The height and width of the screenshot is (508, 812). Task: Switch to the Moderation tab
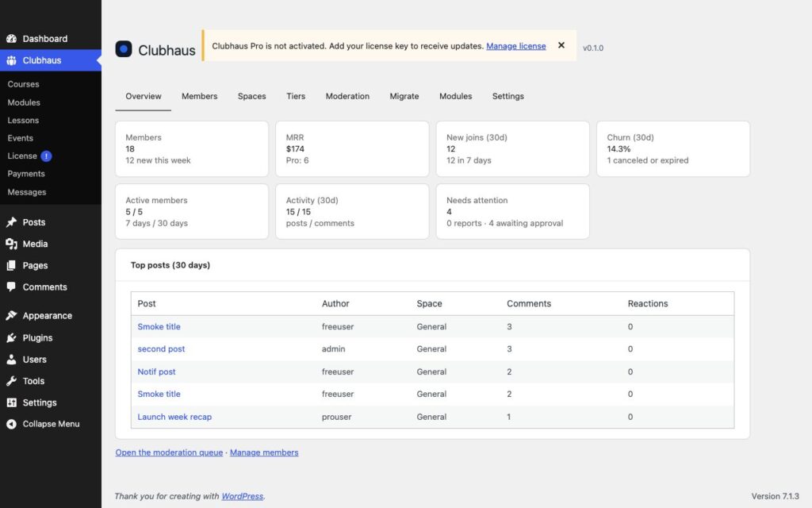click(x=347, y=96)
